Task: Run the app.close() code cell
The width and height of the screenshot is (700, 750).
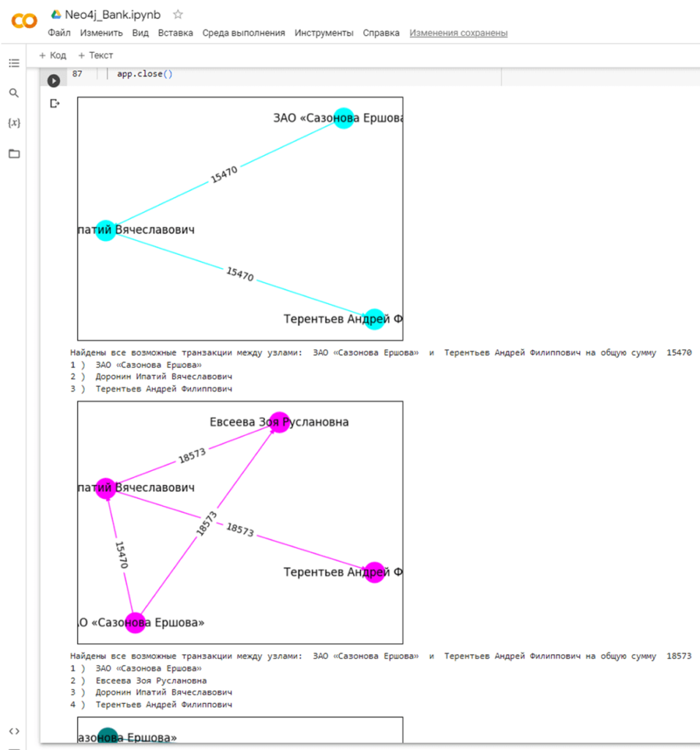Action: [53, 81]
